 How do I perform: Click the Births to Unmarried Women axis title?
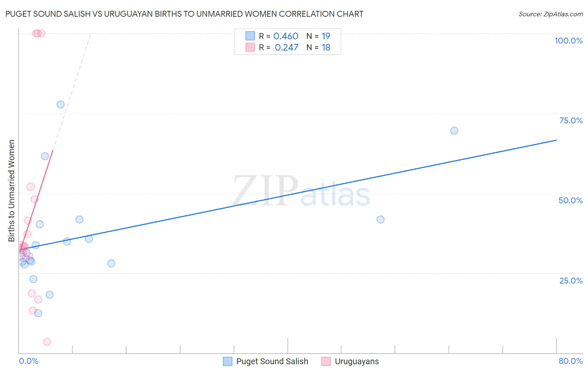(12, 191)
